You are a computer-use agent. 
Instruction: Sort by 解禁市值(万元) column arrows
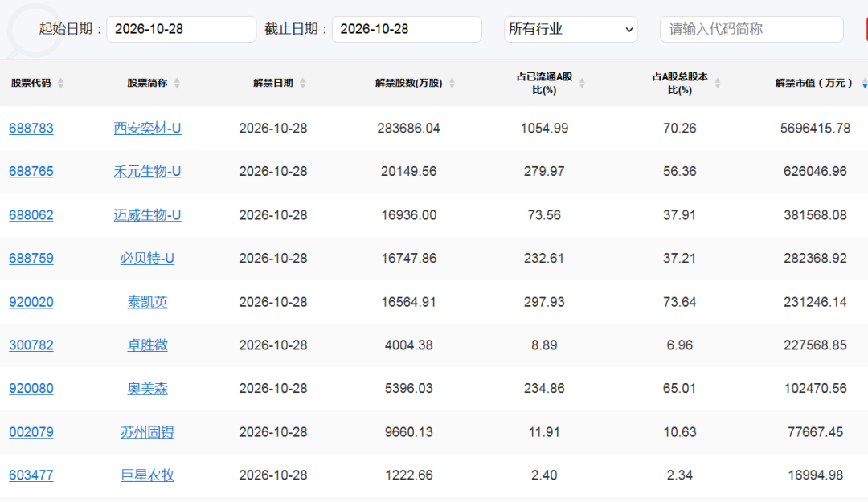click(x=864, y=83)
